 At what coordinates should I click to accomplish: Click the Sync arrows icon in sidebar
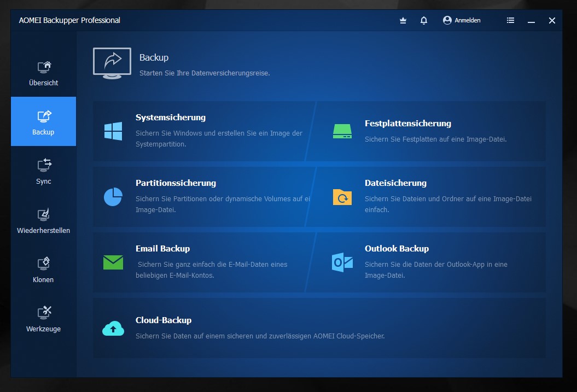[44, 165]
